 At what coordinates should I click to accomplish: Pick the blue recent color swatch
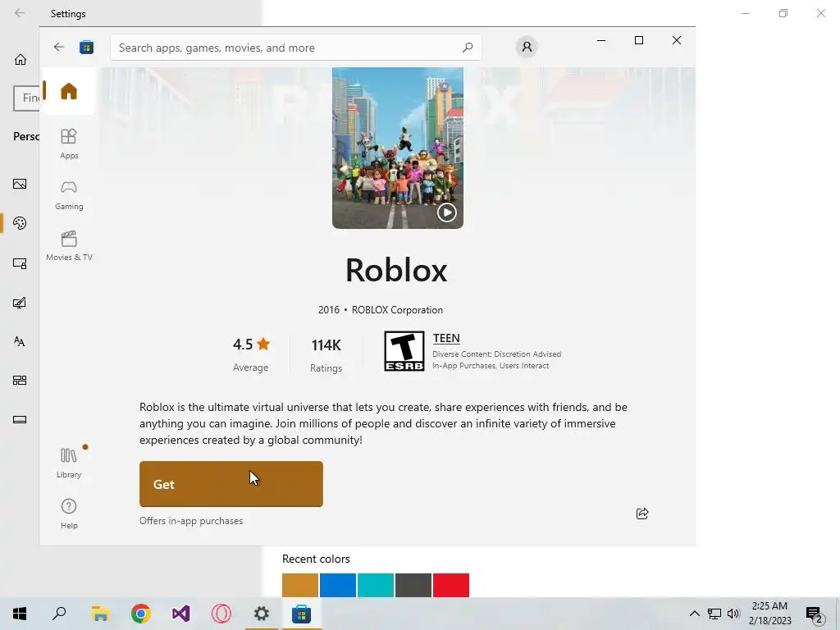[337, 585]
